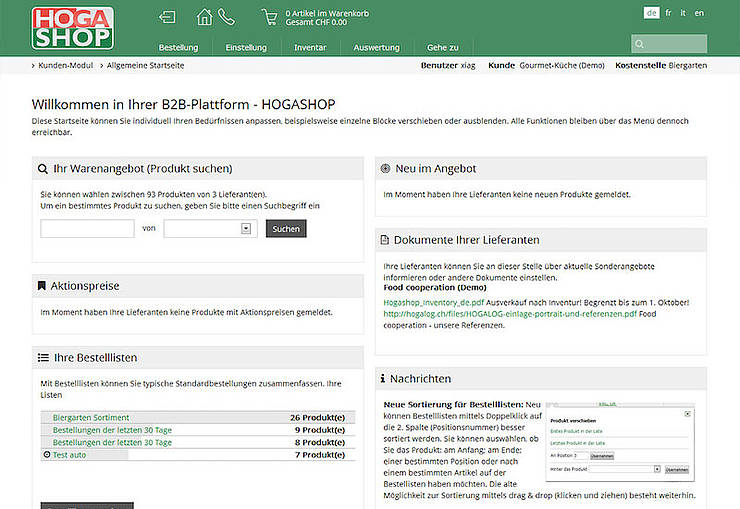Open the supplier dropdown next to von

(x=210, y=228)
